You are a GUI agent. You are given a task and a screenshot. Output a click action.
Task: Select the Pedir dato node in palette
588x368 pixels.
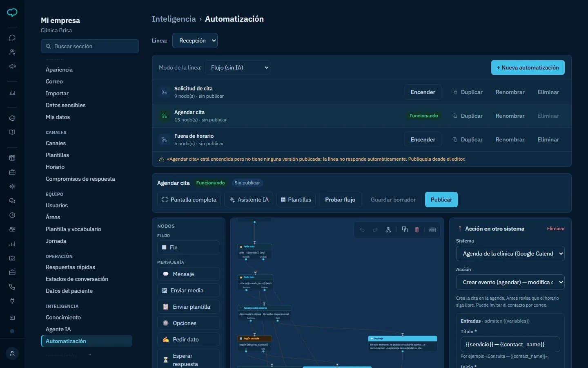[x=189, y=339]
